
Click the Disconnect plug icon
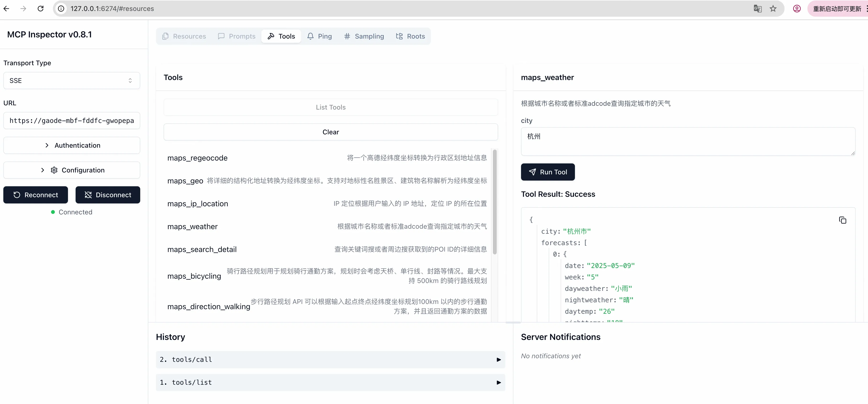(x=88, y=195)
